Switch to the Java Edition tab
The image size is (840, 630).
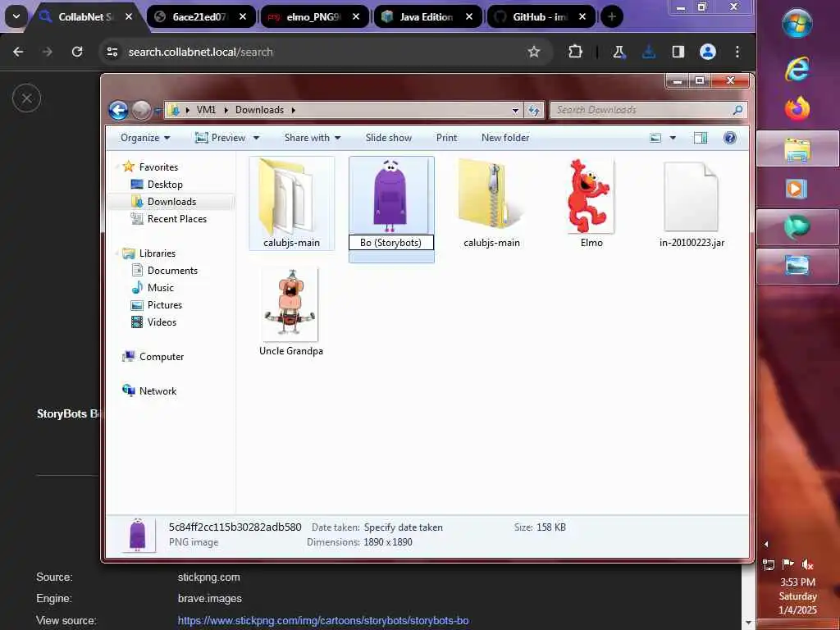427,16
